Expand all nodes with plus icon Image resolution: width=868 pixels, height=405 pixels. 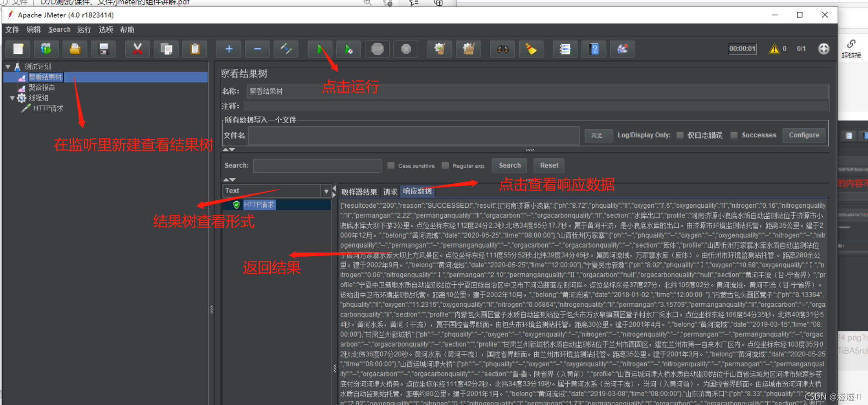(x=229, y=49)
